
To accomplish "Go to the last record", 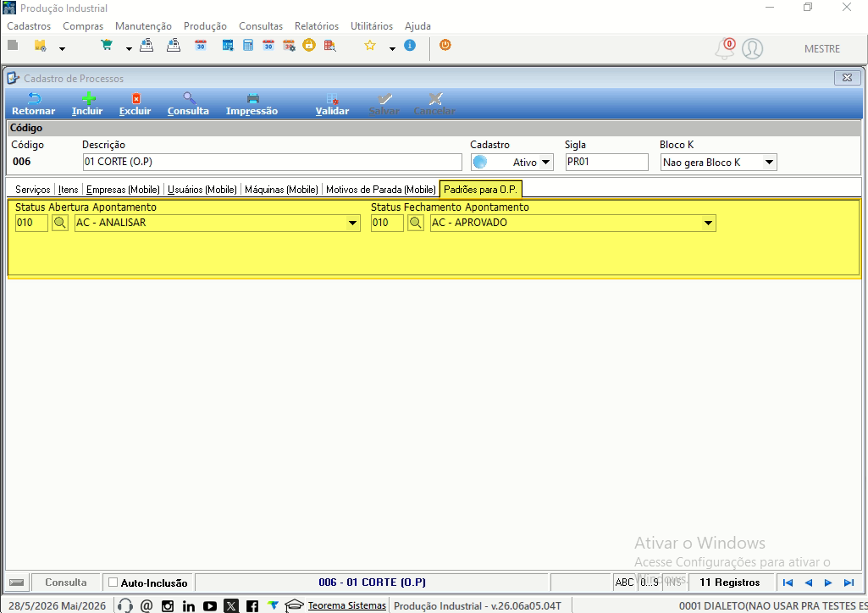I will (849, 582).
